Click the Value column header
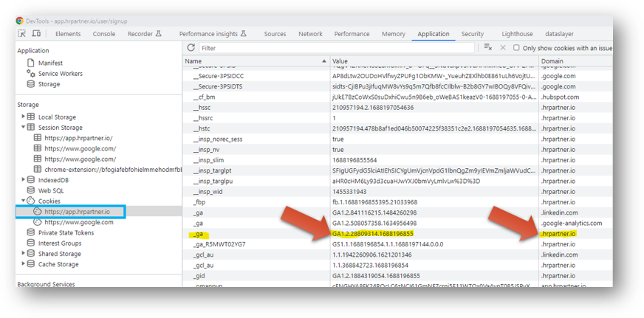This screenshot has height=318, width=644. pos(434,61)
